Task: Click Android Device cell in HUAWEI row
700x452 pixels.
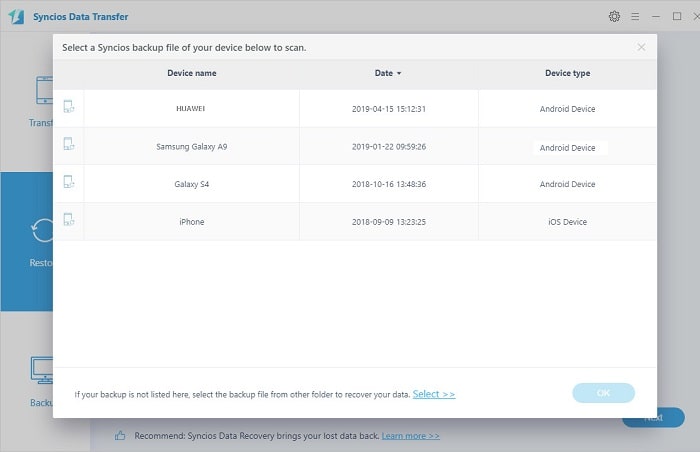Action: click(x=567, y=109)
